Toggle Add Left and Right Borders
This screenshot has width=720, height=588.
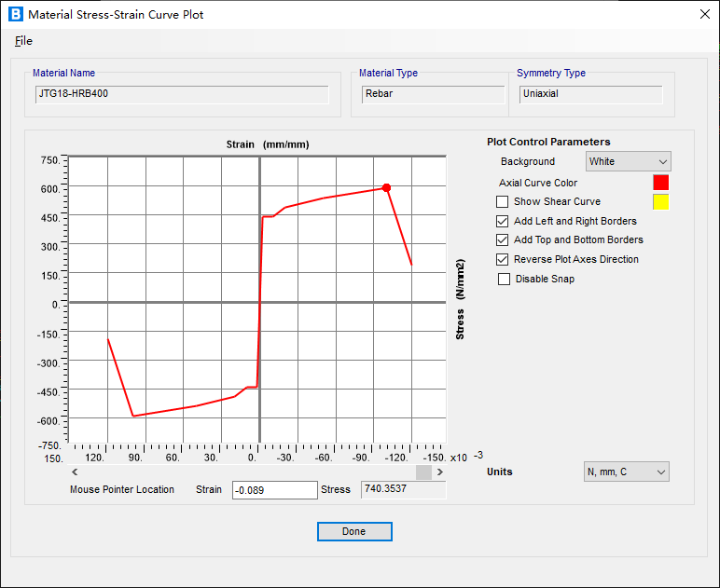click(x=503, y=221)
